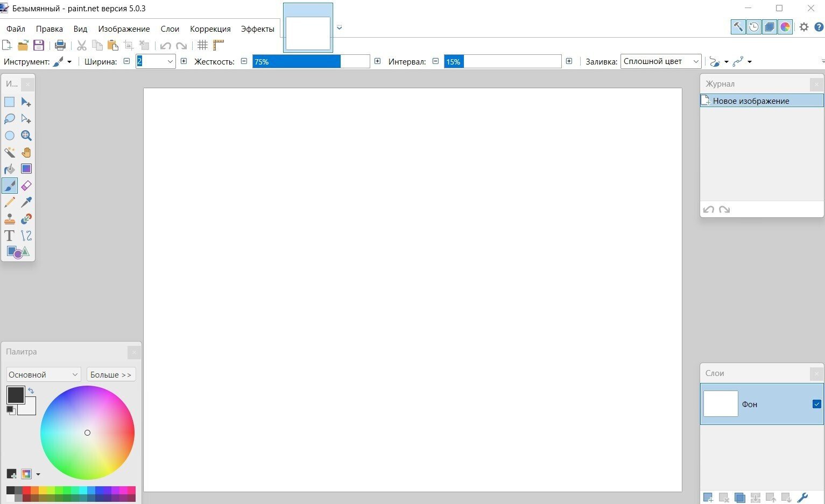Open the Правка menu
This screenshot has width=825, height=504.
[x=50, y=29]
